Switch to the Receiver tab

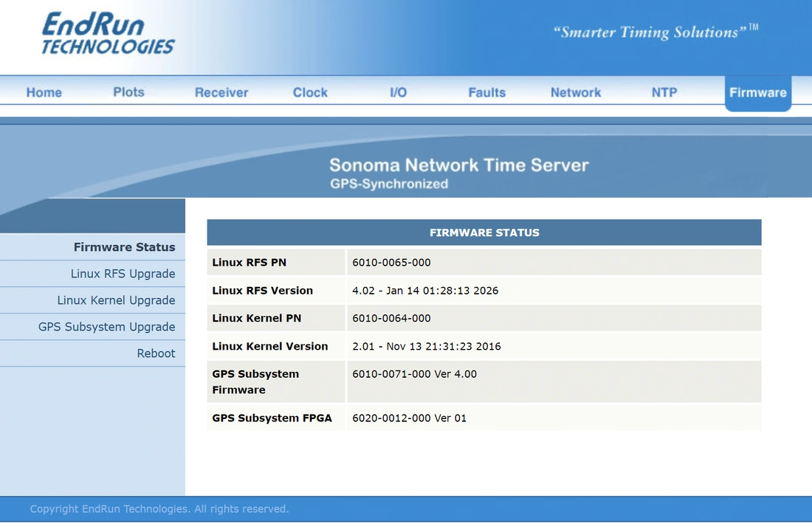(221, 92)
